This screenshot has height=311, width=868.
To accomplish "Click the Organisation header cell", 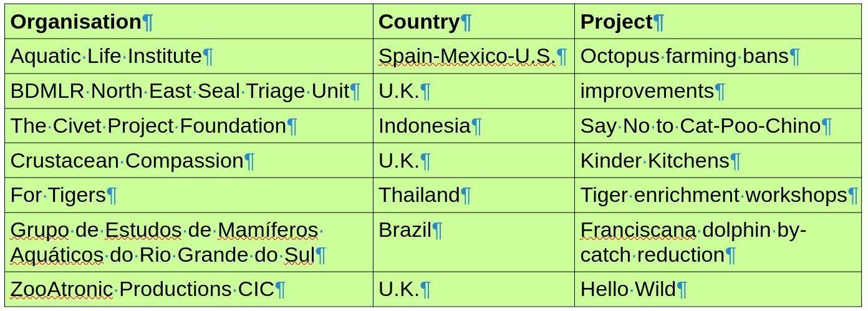I will point(76,22).
